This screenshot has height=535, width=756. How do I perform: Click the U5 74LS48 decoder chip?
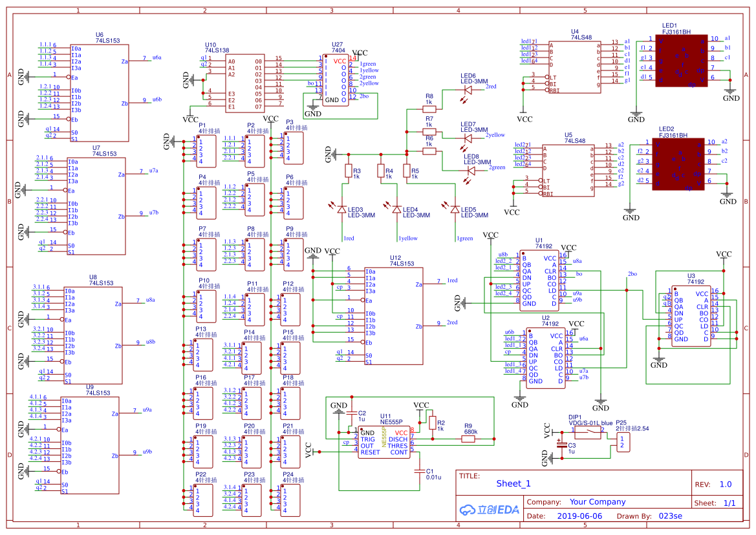click(x=568, y=171)
